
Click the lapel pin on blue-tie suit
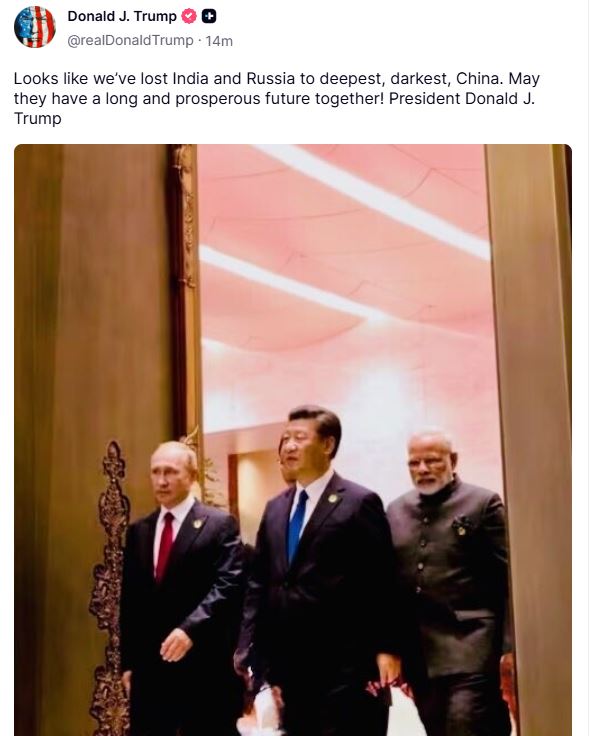pos(333,498)
